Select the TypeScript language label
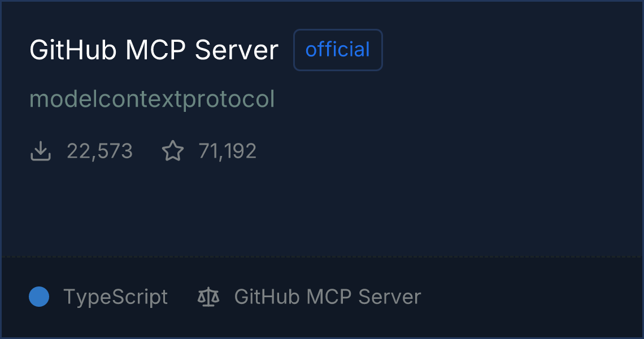The height and width of the screenshot is (339, 644). (115, 297)
